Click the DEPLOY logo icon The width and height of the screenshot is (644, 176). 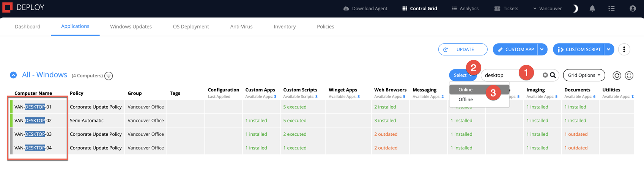[x=7, y=7]
